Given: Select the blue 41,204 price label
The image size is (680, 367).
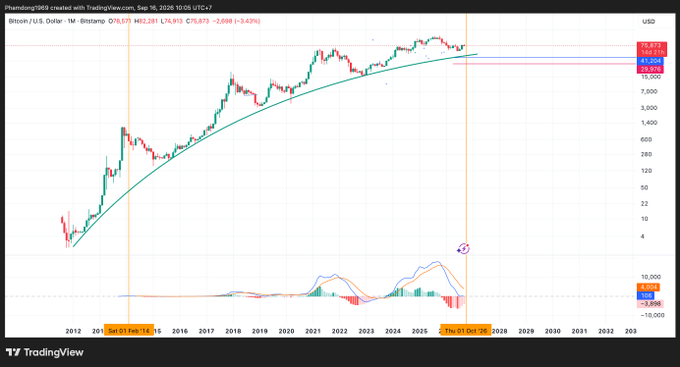Looking at the screenshot, I should pos(651,61).
